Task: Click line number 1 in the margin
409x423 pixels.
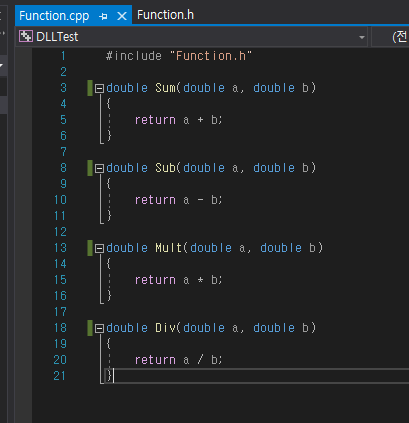Action: [x=63, y=56]
